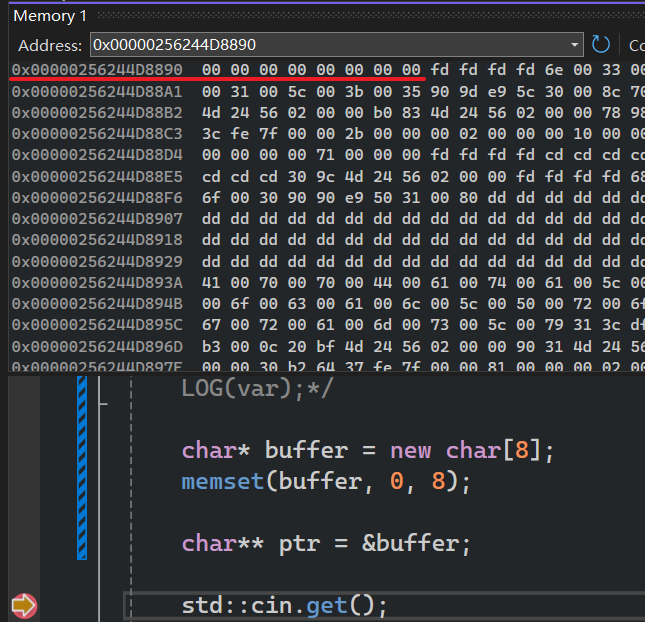Click memory row address 0x00000256244D88D4
Image resolution: width=645 pixels, height=622 pixels.
pos(97,155)
